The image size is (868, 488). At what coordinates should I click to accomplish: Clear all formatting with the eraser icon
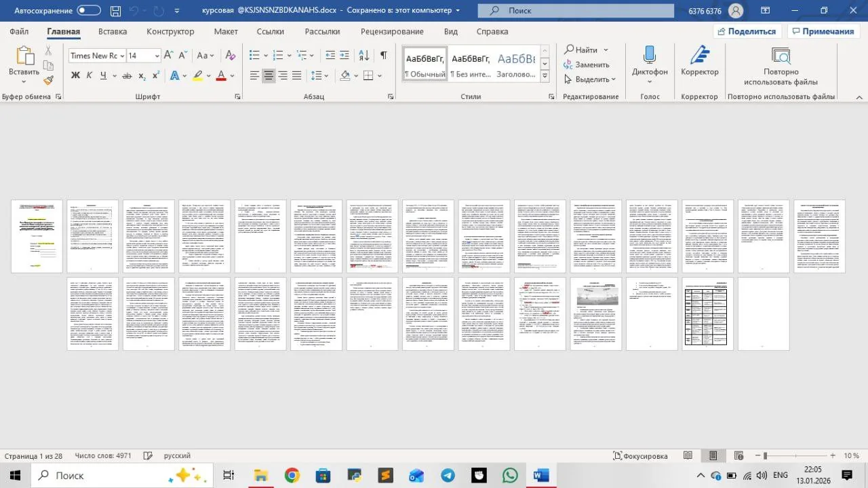[x=230, y=56]
